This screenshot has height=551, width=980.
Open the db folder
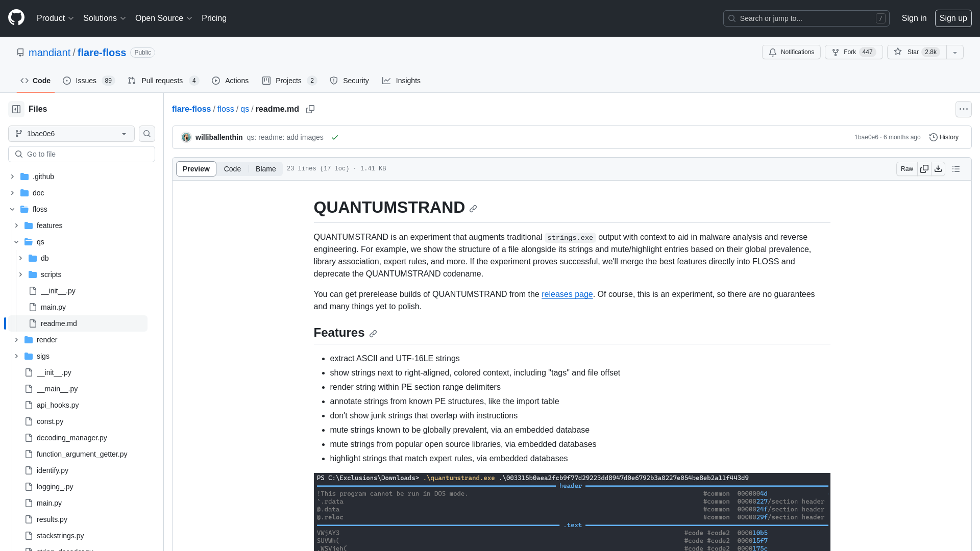tap(45, 258)
